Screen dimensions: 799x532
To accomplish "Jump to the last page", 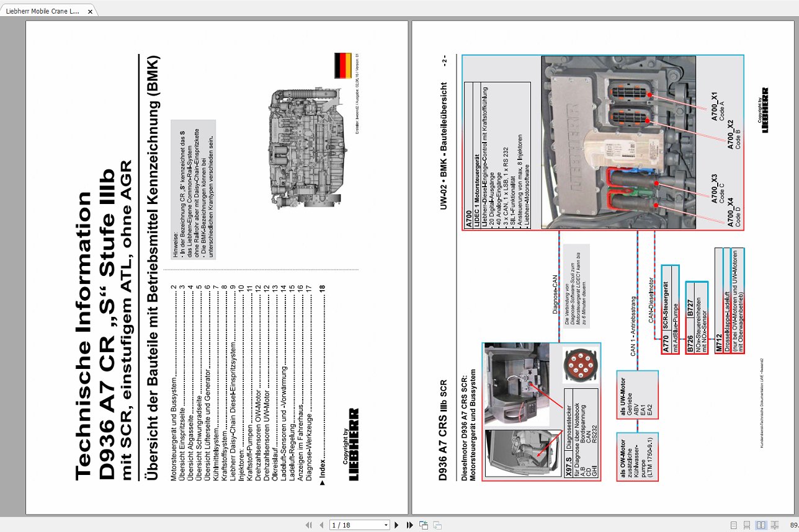I will [x=409, y=525].
